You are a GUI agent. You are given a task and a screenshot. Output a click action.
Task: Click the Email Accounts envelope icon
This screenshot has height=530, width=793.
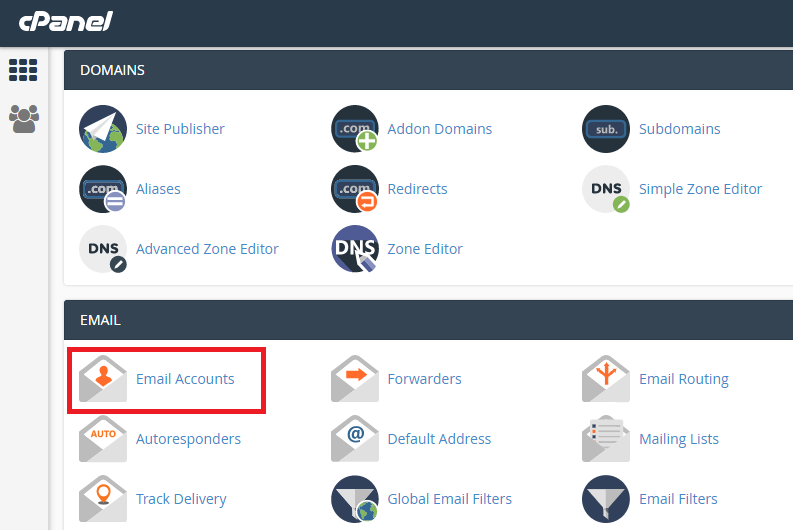pyautogui.click(x=103, y=379)
